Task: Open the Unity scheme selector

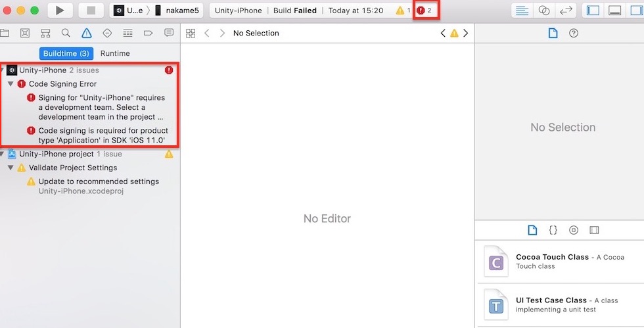Action: click(129, 11)
